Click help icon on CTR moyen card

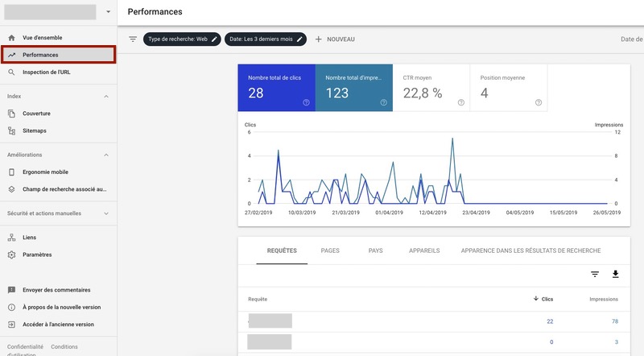460,102
